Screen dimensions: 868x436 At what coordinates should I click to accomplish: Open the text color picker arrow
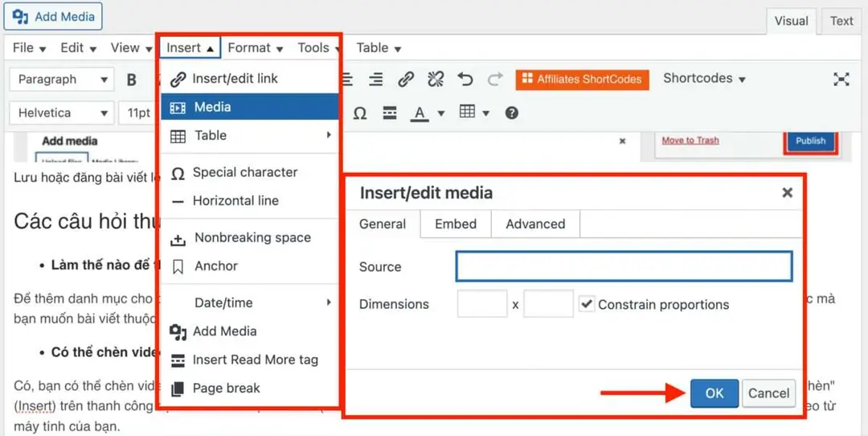coord(441,113)
